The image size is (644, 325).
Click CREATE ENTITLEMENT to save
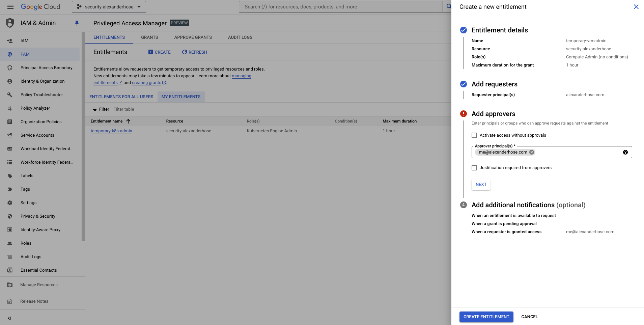[486, 317]
